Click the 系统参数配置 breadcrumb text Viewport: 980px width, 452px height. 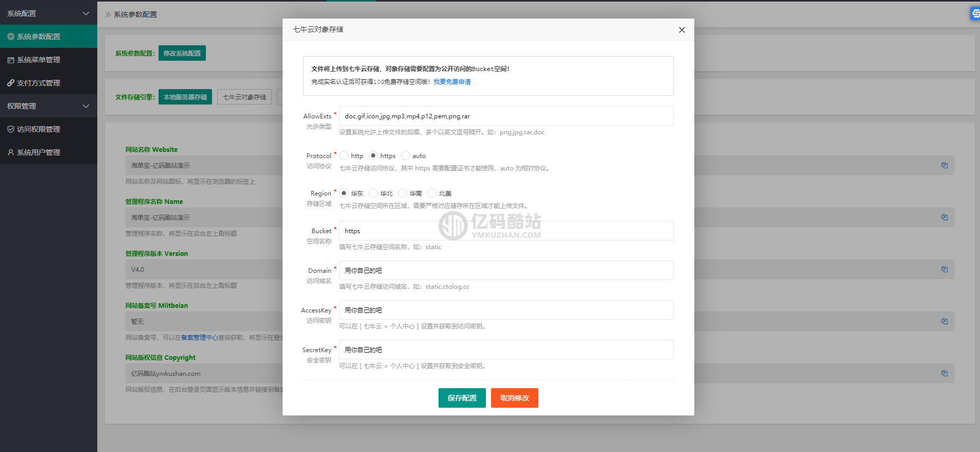click(x=135, y=14)
